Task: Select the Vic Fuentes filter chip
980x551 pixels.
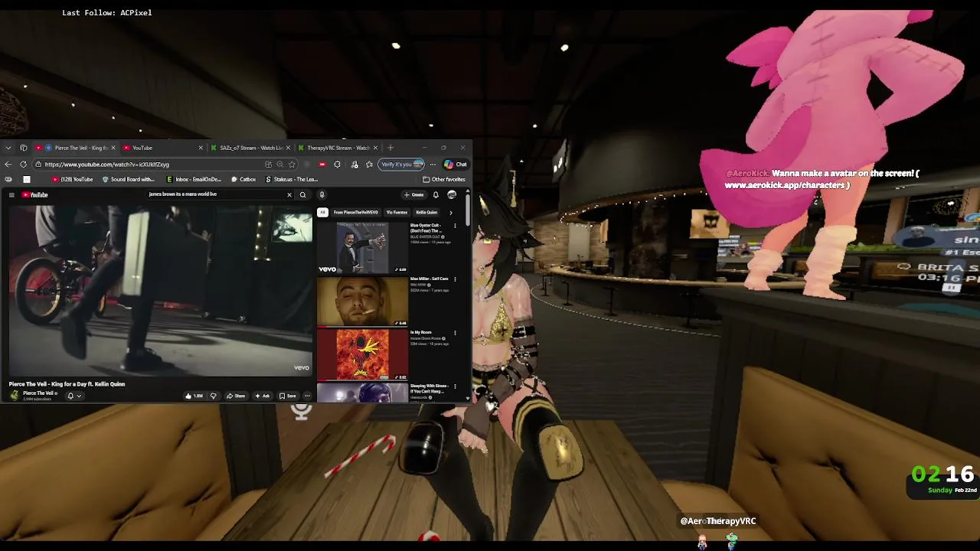Action: click(x=397, y=212)
